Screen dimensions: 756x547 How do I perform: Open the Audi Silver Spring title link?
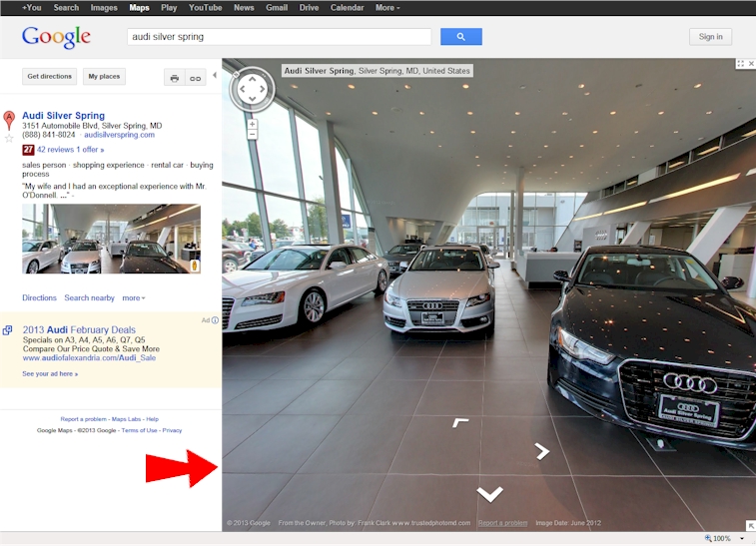tap(63, 116)
